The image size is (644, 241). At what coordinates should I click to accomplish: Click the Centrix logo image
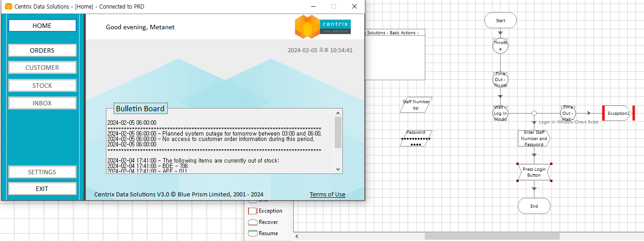tap(323, 27)
